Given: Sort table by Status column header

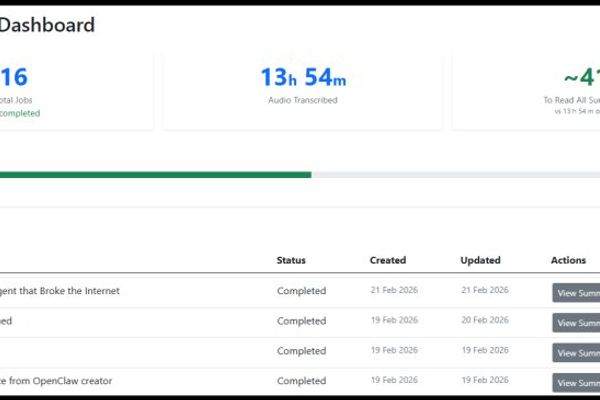Looking at the screenshot, I should pyautogui.click(x=291, y=260).
